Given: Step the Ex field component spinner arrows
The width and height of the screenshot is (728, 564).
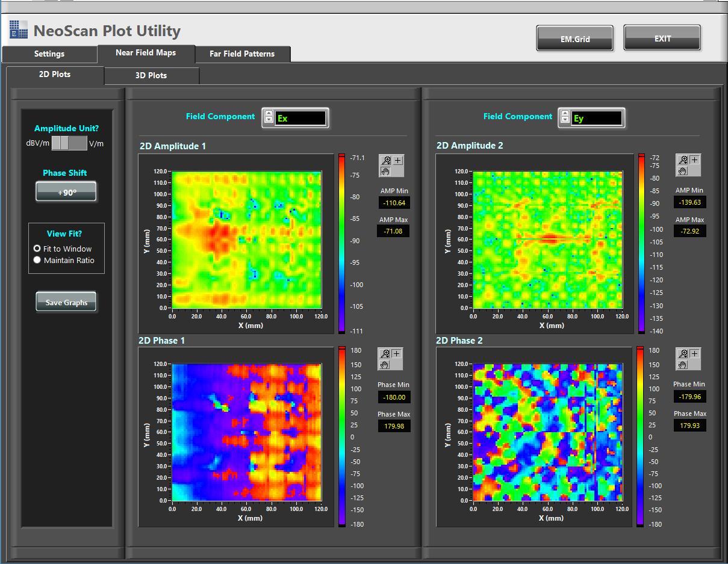Looking at the screenshot, I should point(268,118).
